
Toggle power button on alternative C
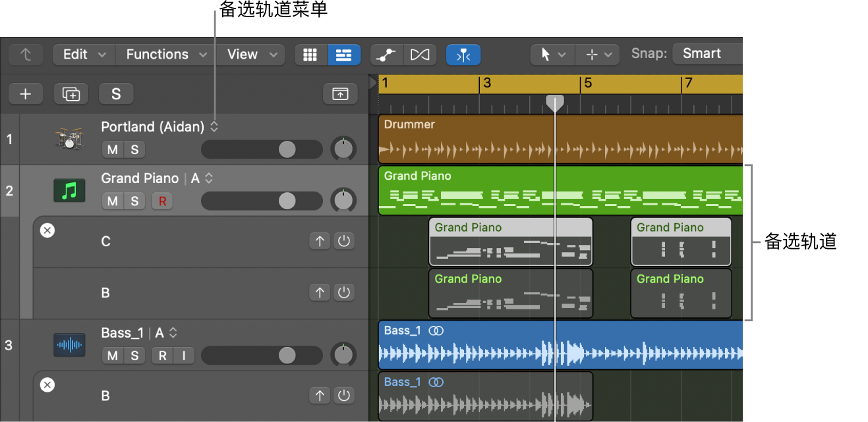[343, 242]
